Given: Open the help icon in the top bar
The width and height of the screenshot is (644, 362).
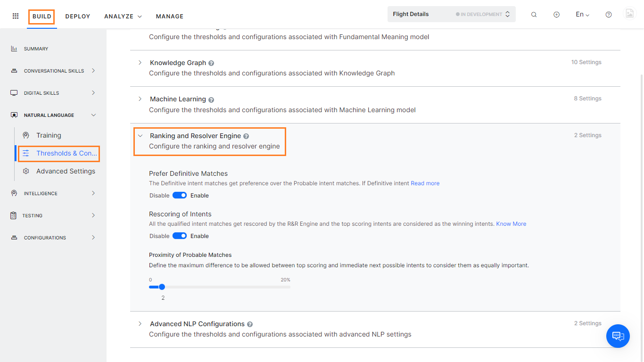Looking at the screenshot, I should coord(608,14).
